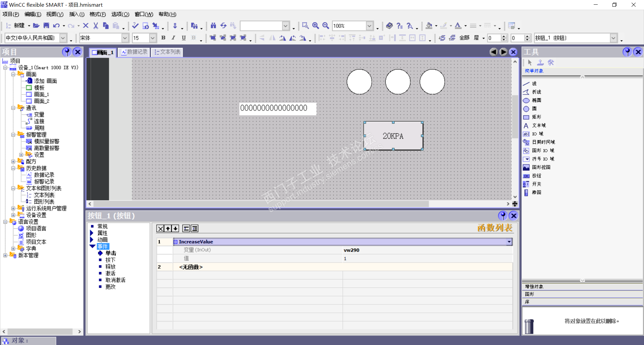Click the Delete X icon in toolbar
The image size is (644, 345).
[86, 25]
